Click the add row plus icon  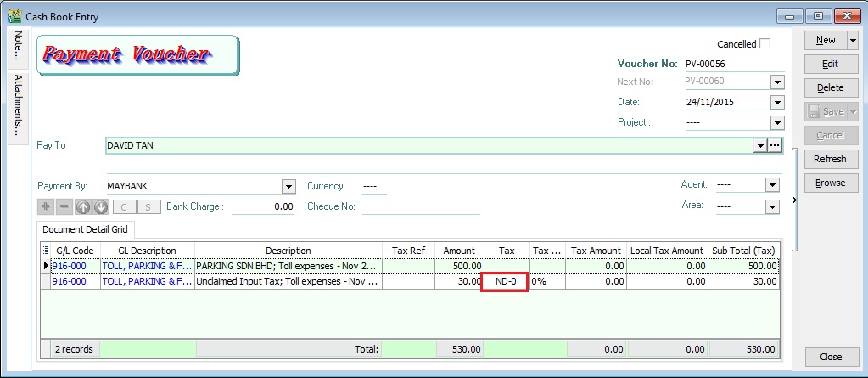point(47,206)
